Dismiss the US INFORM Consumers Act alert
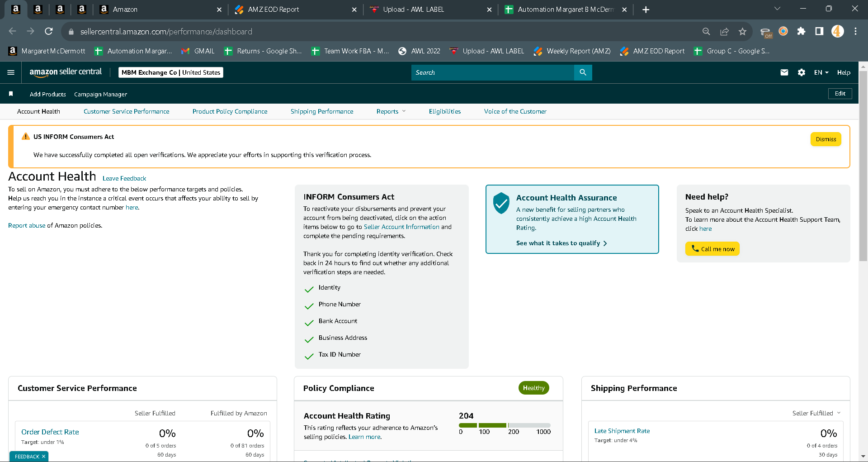 click(x=826, y=139)
